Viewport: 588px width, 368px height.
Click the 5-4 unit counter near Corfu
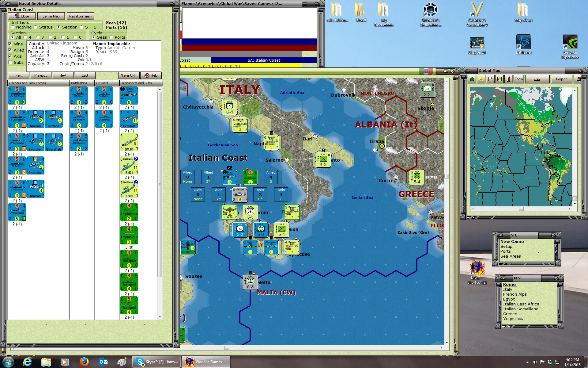(x=417, y=177)
